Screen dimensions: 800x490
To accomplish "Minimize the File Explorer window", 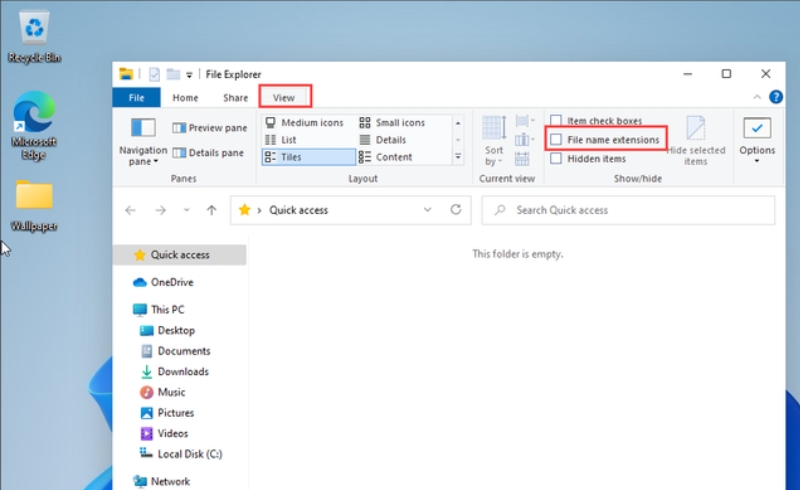I will pos(687,74).
